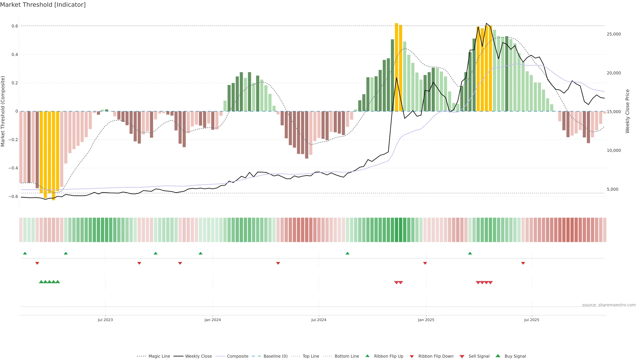Image resolution: width=644 pixels, height=362 pixels.
Task: Toggle the Top Line legend entry
Action: point(311,356)
